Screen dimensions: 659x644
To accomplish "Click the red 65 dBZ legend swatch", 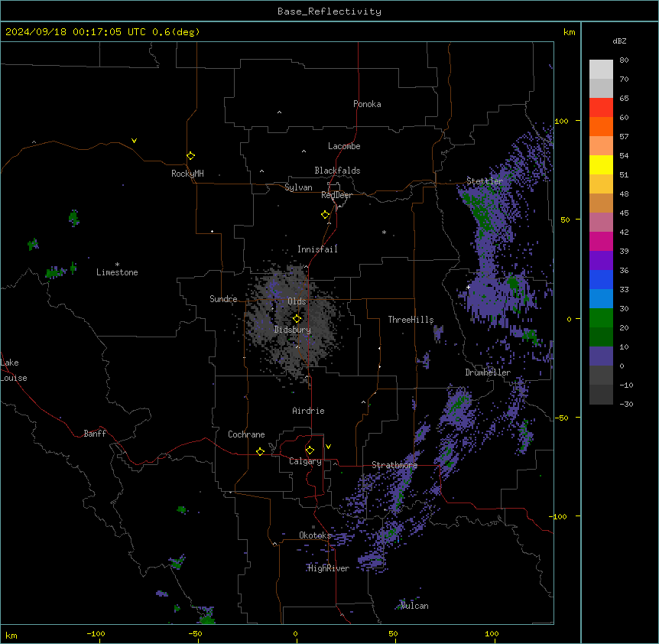I will (601, 107).
